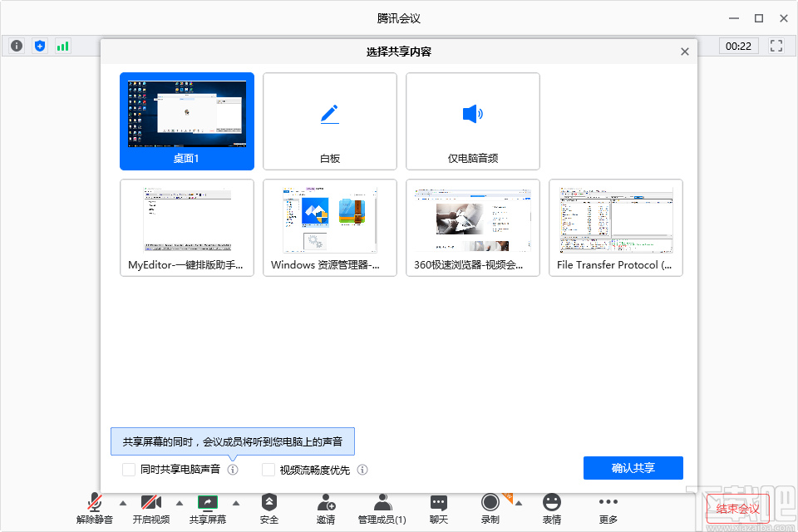
Task: Click info icon beside 视频流畅度优先
Action: pos(362,470)
